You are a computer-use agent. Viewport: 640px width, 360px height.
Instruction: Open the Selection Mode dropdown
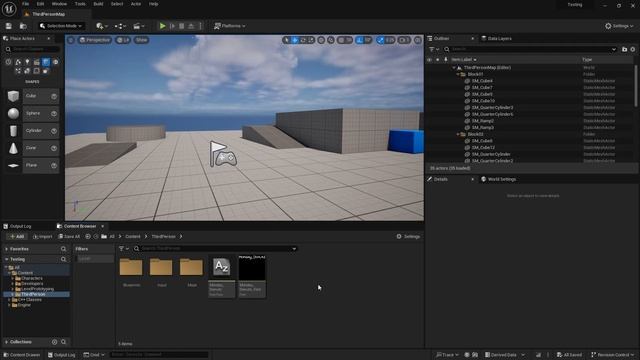61,26
